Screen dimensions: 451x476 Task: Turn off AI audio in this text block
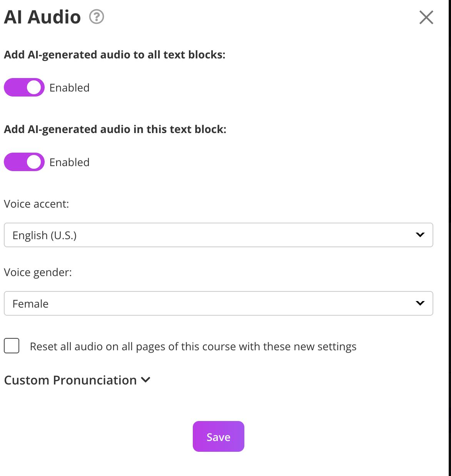[24, 162]
